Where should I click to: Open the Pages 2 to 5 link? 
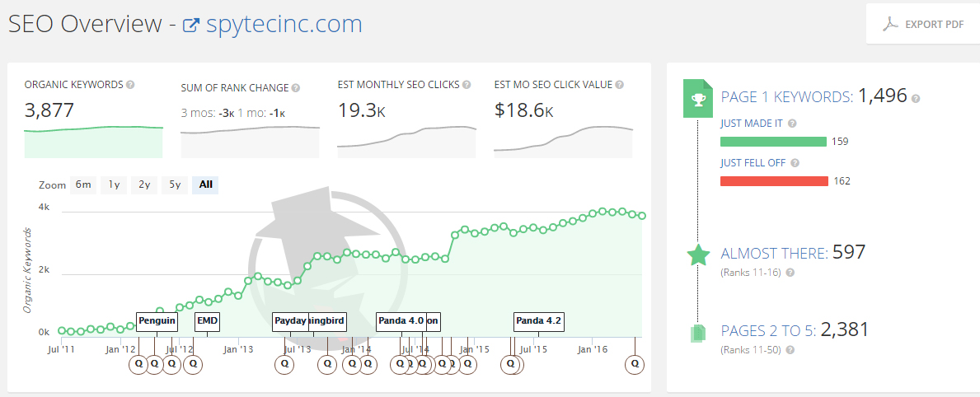point(768,331)
